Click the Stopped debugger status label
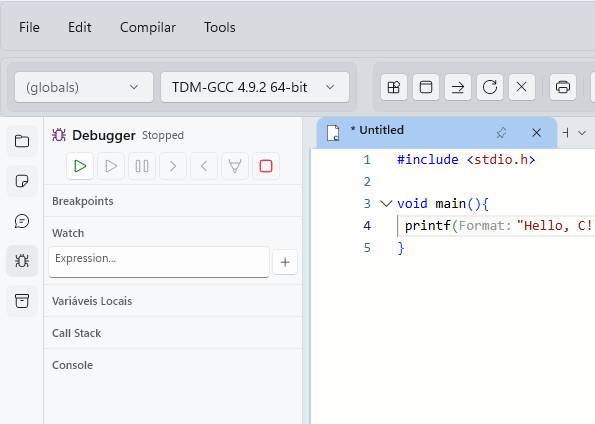Screen dimensions: 595x424 point(163,136)
